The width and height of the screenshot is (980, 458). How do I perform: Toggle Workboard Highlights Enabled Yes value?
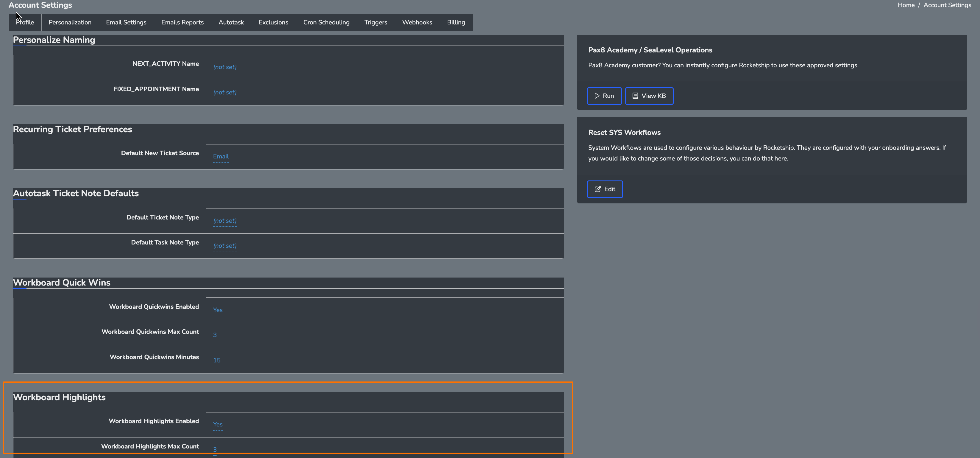[x=218, y=424]
